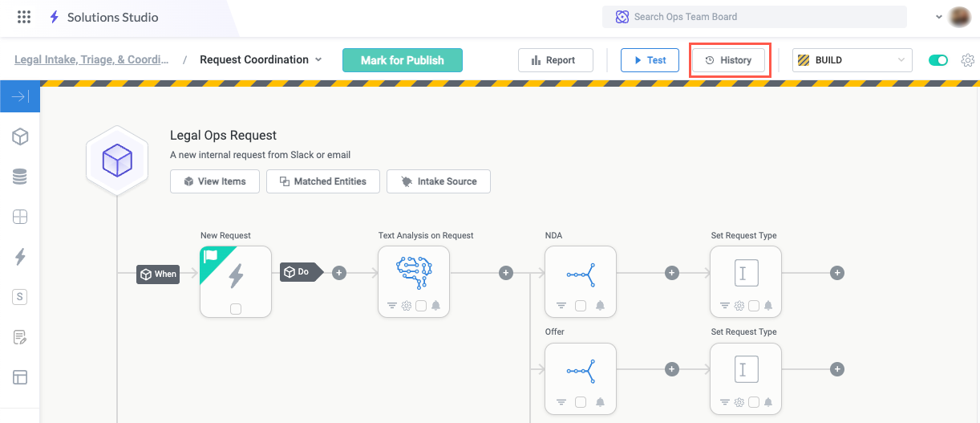Click the Text Analysis on Request node
Image resolution: width=980 pixels, height=423 pixels.
pos(413,273)
